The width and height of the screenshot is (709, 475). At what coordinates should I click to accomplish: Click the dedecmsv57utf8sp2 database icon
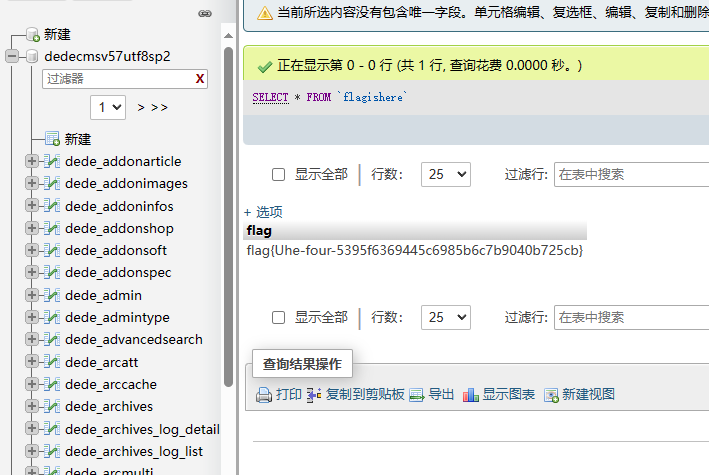(32, 56)
